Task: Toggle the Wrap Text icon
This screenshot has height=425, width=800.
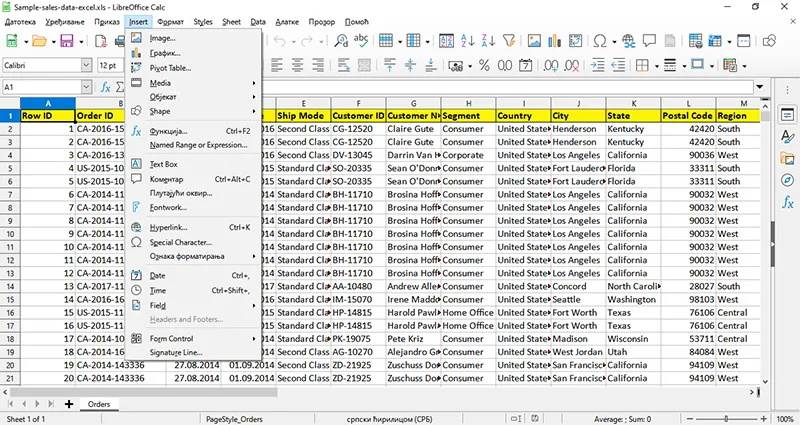Action: [x=344, y=65]
